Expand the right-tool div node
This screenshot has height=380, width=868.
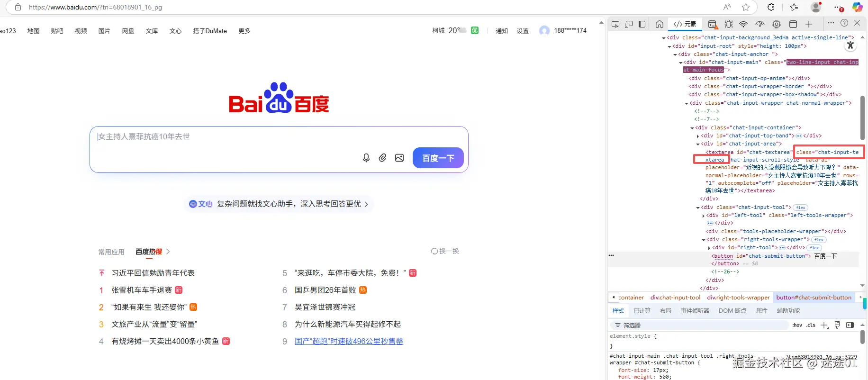click(x=709, y=248)
